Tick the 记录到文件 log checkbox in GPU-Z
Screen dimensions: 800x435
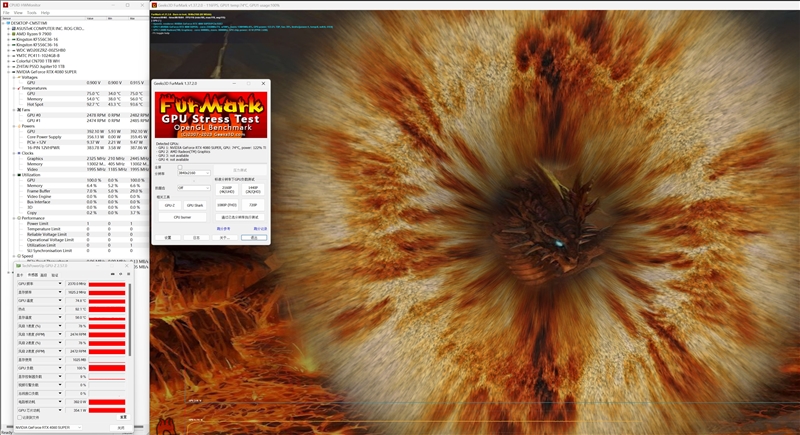click(x=19, y=417)
